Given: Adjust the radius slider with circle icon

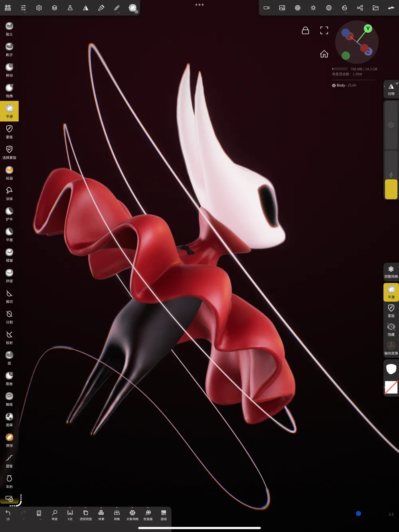Looking at the screenshot, I should pos(391,125).
